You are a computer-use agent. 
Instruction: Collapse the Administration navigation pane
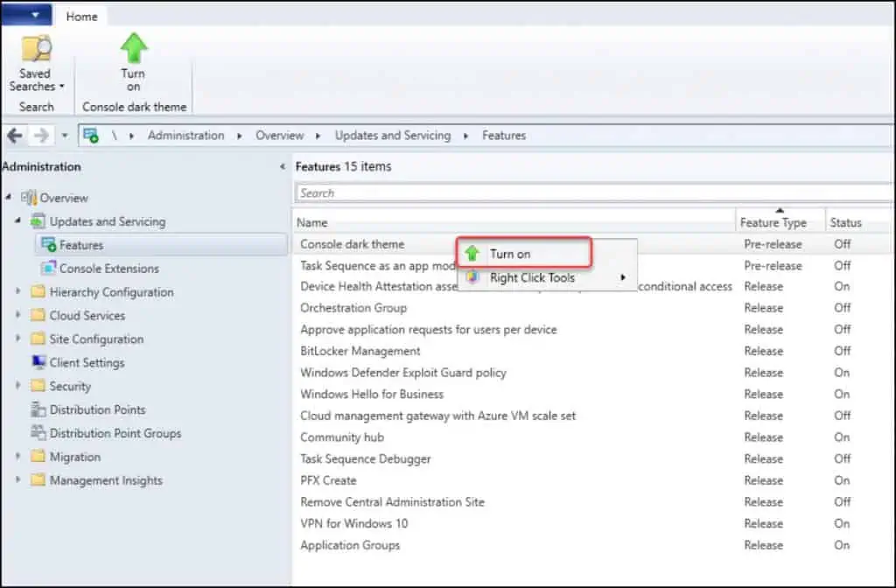283,167
